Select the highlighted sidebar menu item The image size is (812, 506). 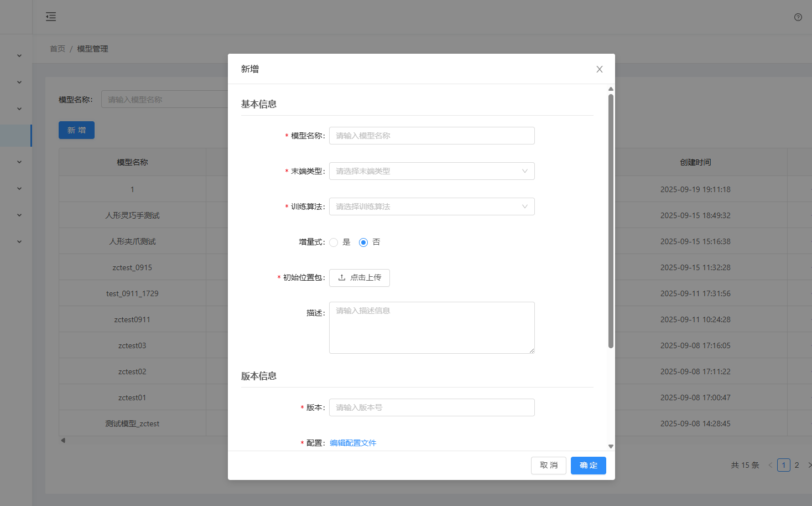[x=16, y=135]
